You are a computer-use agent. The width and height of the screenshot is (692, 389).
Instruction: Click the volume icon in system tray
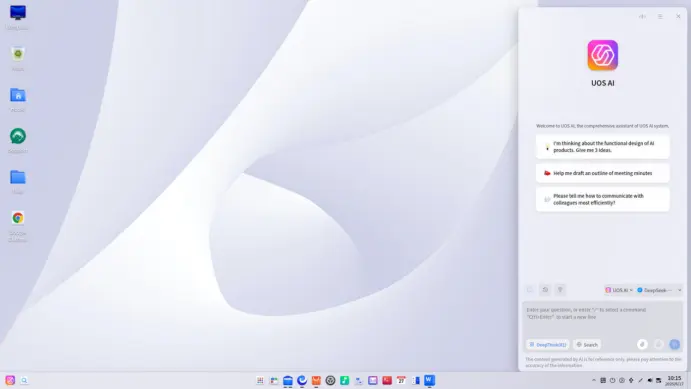pos(650,380)
